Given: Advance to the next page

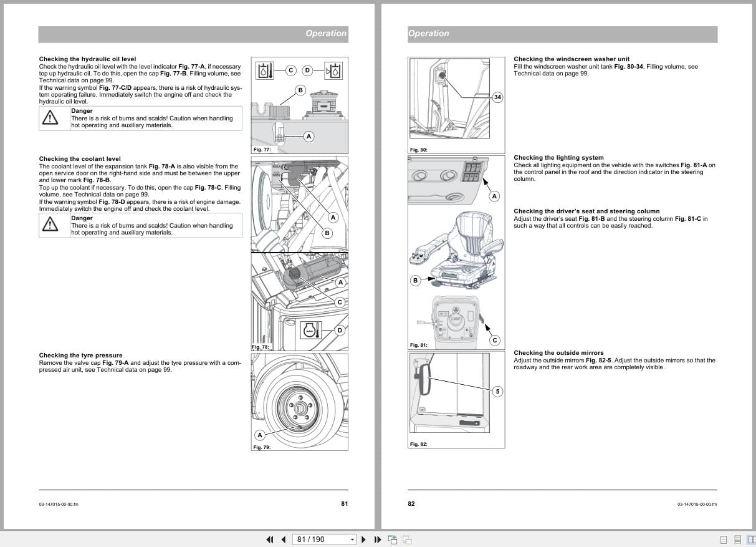Looking at the screenshot, I should point(363,539).
